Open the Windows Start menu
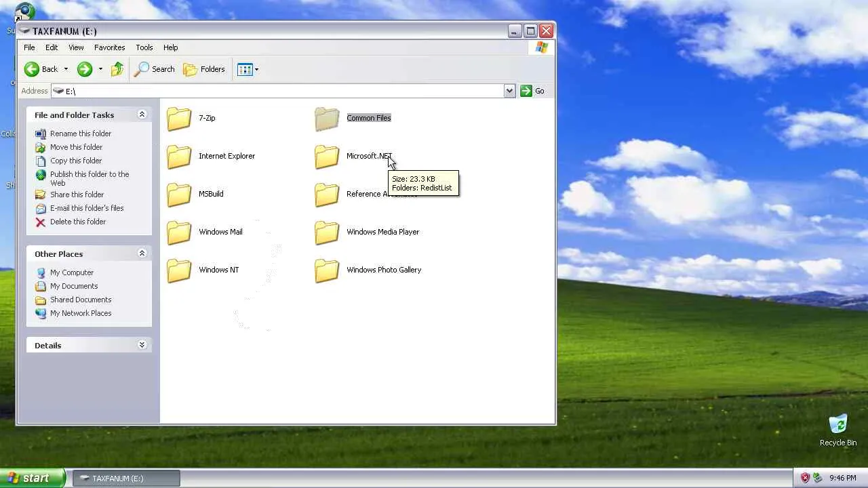868x488 pixels. (x=33, y=478)
